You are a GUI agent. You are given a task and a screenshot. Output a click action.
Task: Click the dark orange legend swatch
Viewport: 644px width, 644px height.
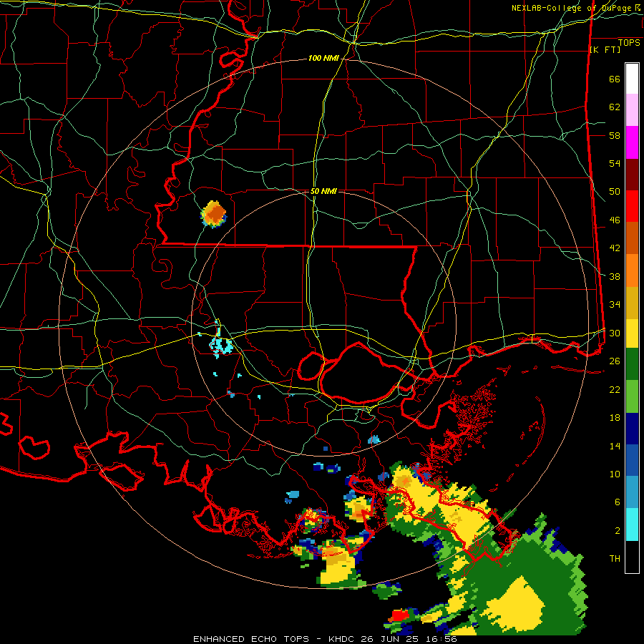pos(632,238)
